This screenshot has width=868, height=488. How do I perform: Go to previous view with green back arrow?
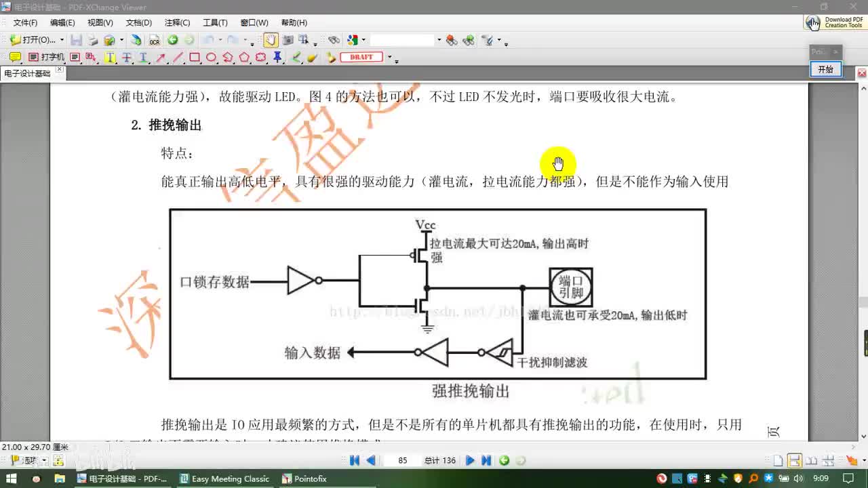[173, 40]
